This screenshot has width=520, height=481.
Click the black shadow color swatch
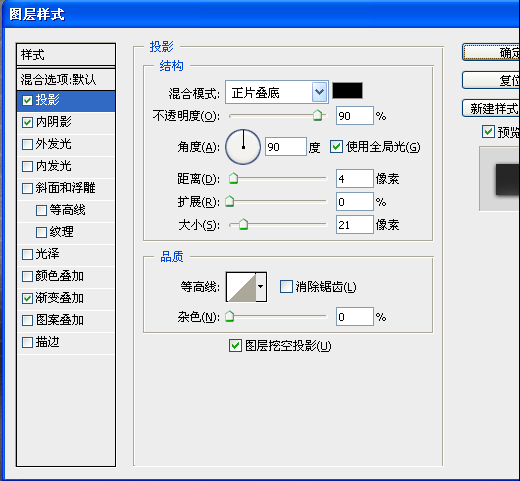pos(347,91)
